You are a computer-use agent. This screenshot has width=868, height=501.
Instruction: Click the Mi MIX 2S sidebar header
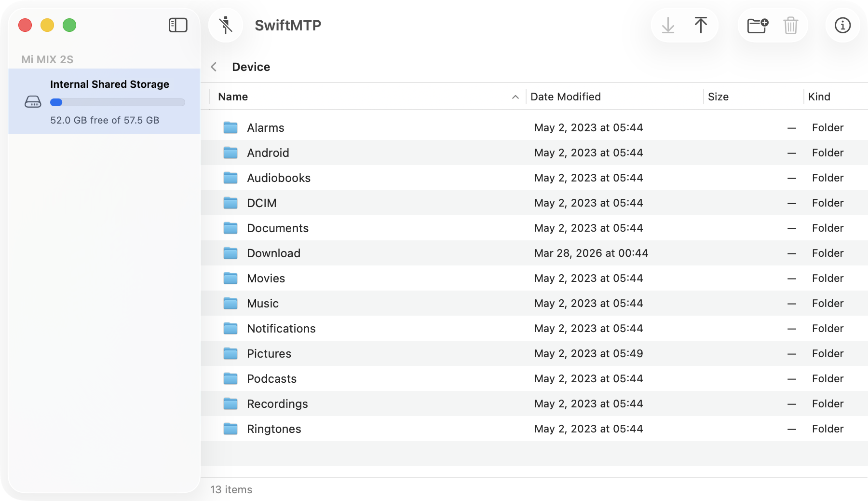click(47, 59)
